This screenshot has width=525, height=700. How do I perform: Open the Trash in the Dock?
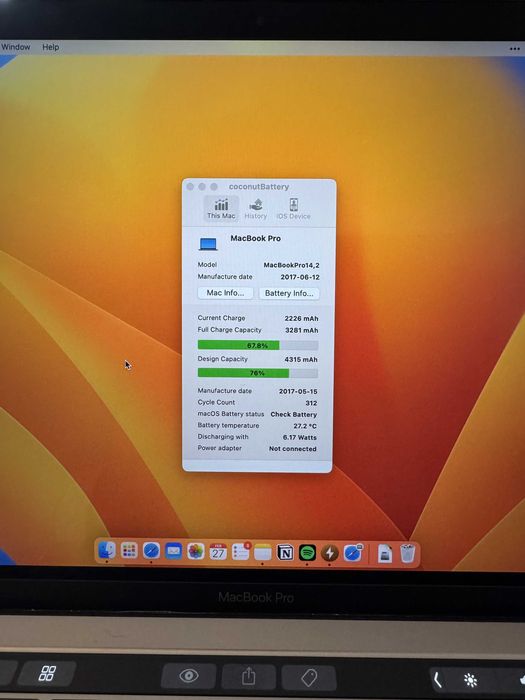(x=407, y=554)
